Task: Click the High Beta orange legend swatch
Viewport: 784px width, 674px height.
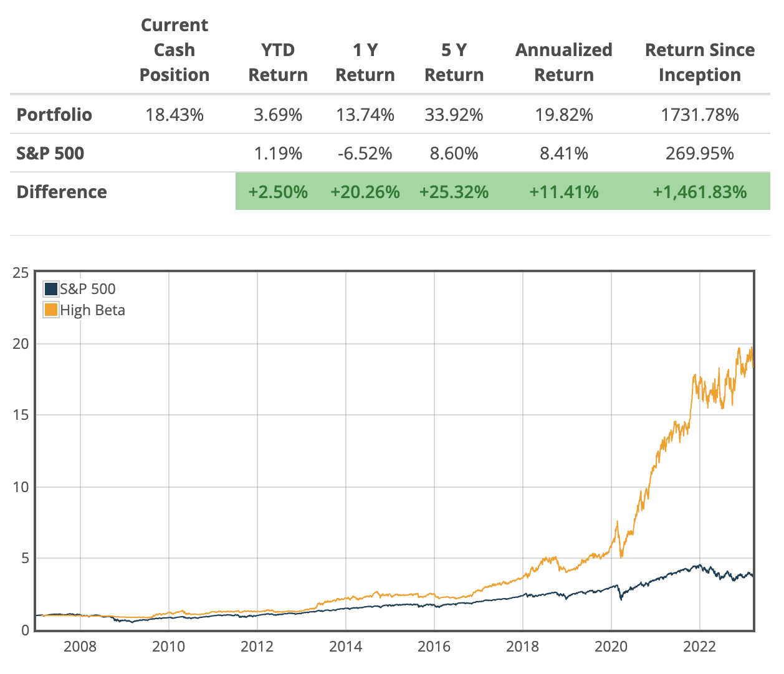Action: click(50, 310)
